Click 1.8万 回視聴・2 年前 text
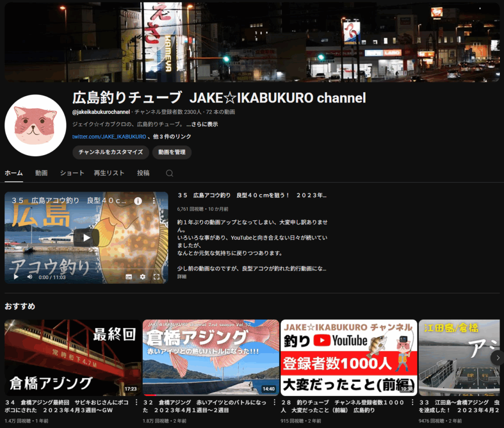This screenshot has width=504, height=428. [164, 421]
